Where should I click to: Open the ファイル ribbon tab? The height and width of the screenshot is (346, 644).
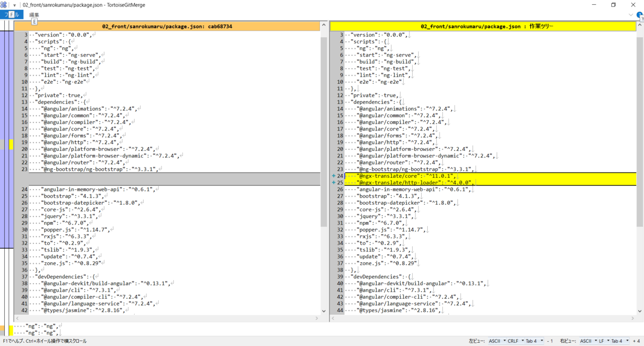click(x=11, y=15)
